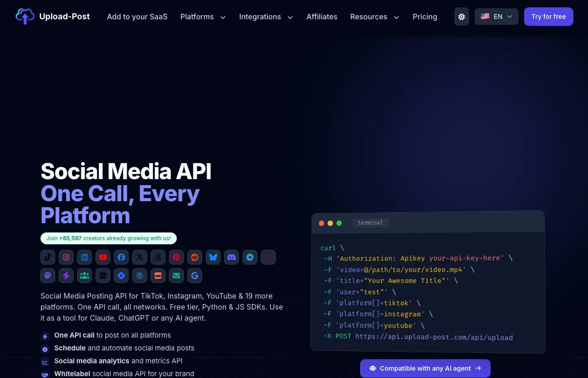Click the Reddit platform icon
The width and height of the screenshot is (588, 378).
pyautogui.click(x=195, y=257)
